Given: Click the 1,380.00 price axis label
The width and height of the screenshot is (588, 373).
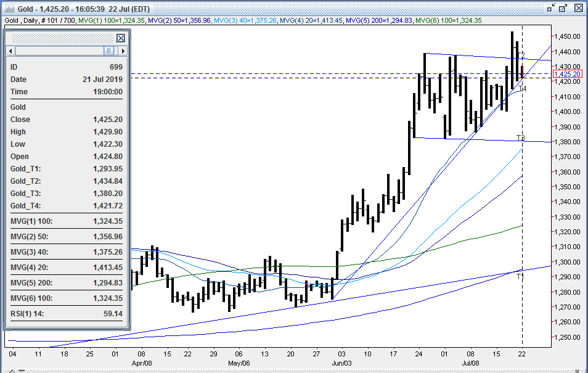Looking at the screenshot, I should click(x=568, y=142).
